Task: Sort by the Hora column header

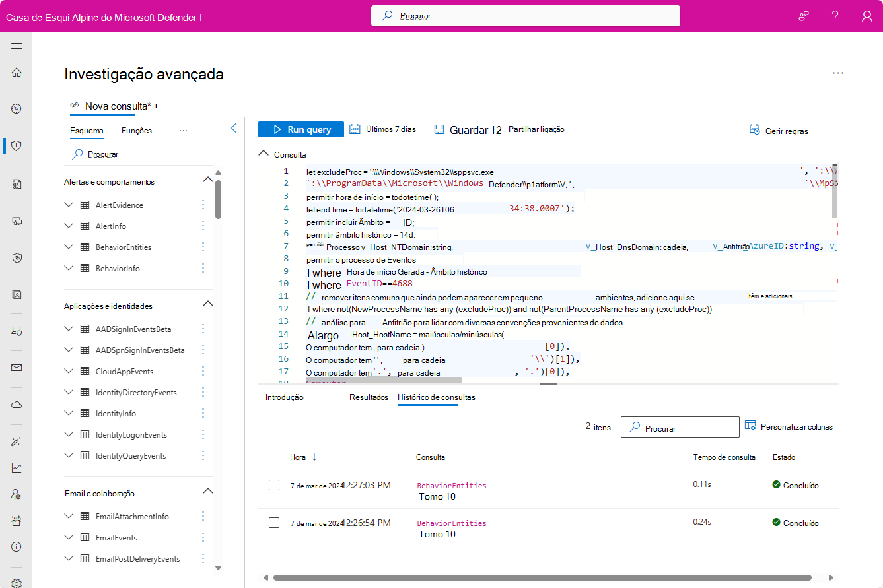Action: (298, 457)
